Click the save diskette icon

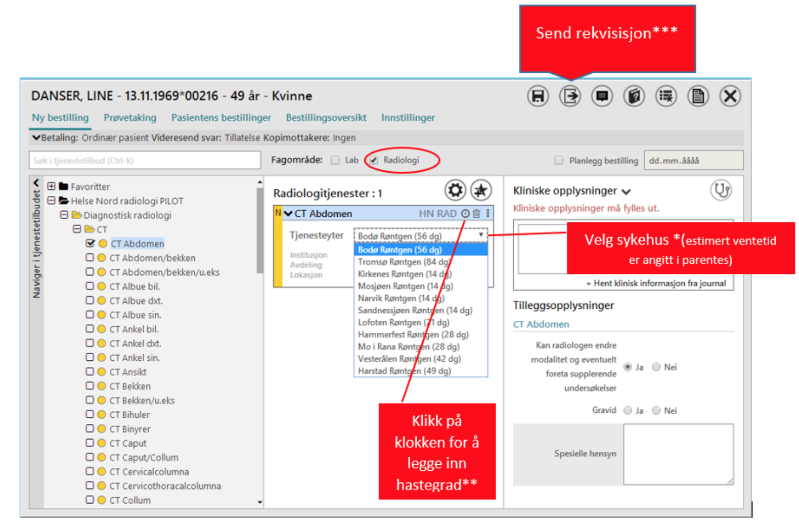pyautogui.click(x=538, y=96)
